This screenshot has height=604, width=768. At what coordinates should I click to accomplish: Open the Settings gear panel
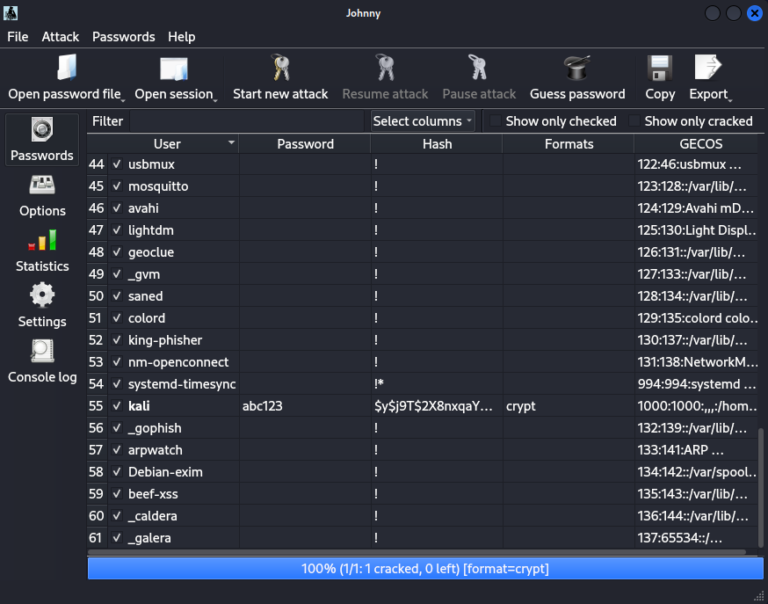point(42,306)
